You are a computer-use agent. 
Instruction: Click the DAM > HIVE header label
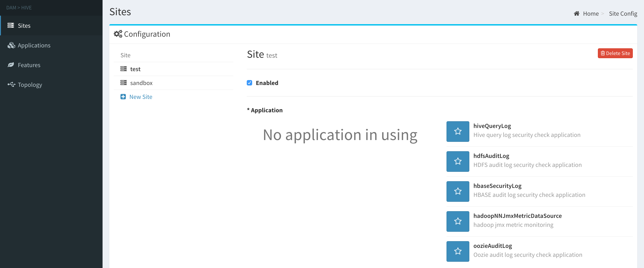tap(19, 8)
